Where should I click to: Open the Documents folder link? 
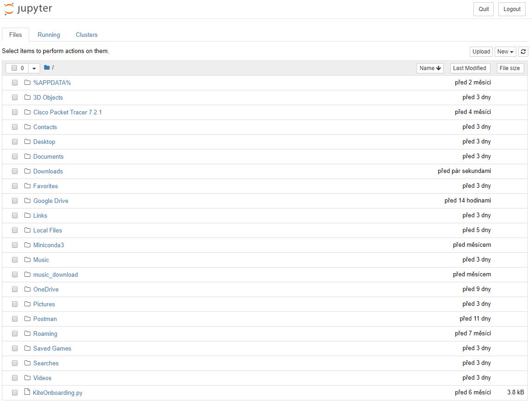pyautogui.click(x=48, y=156)
